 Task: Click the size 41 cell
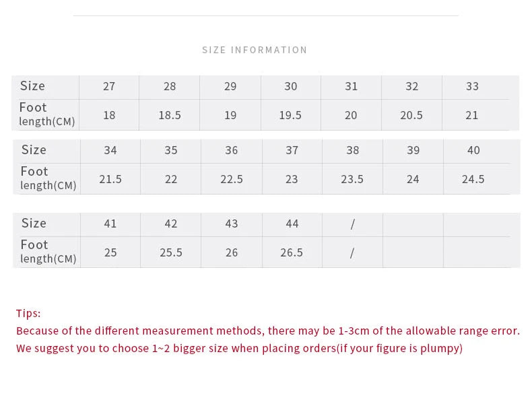pyautogui.click(x=110, y=223)
